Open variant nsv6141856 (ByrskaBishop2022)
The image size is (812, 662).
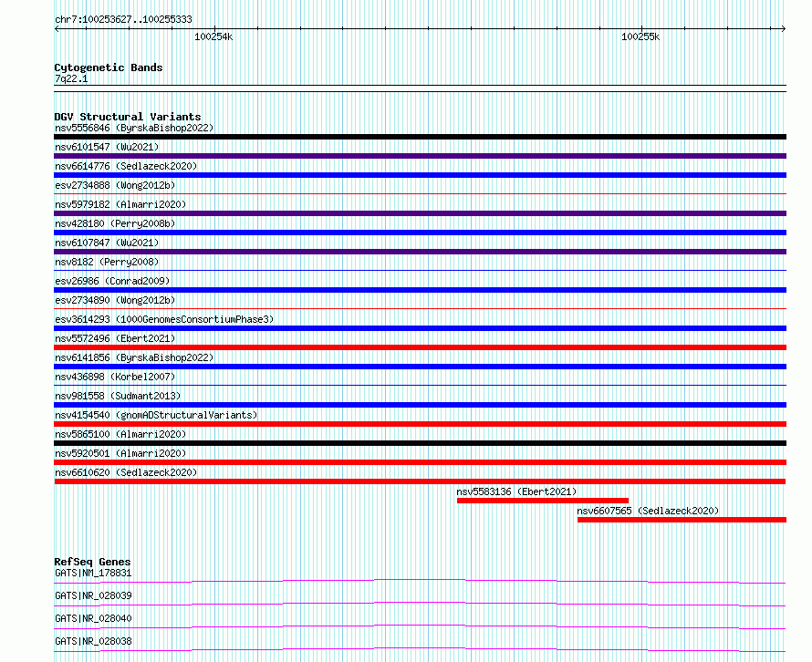click(134, 357)
